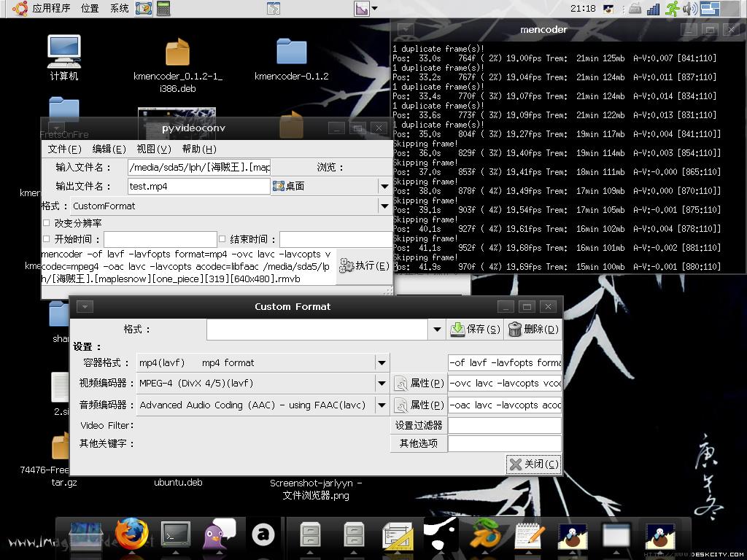This screenshot has height=560, width=747.
Task: Click the network signal bars tray icon
Action: (x=653, y=9)
